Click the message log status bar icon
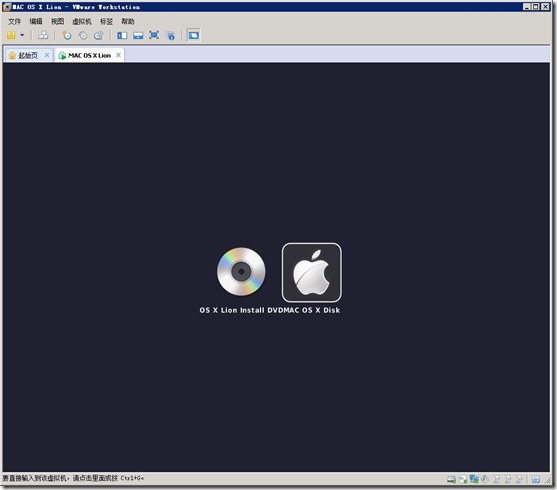 pos(536,480)
